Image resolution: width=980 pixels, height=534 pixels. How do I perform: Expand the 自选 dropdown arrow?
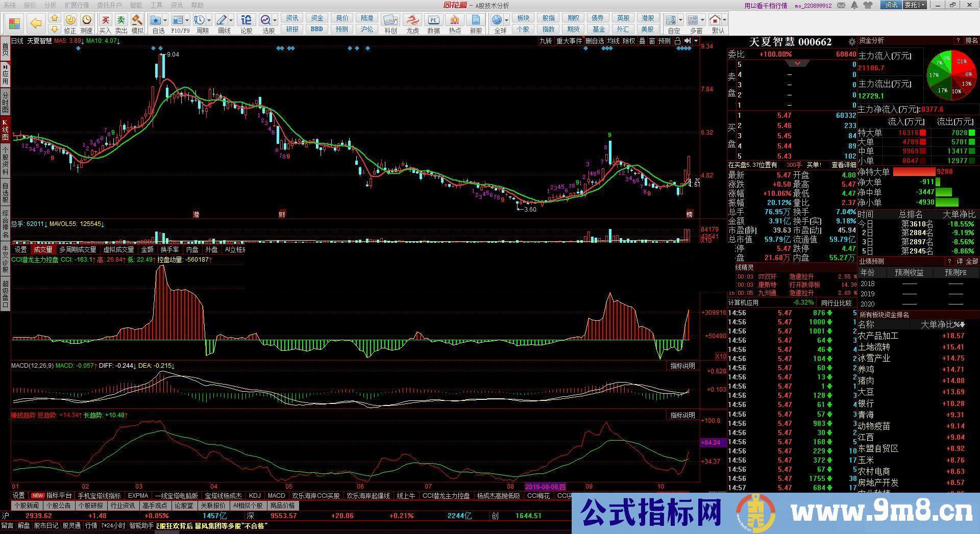click(x=165, y=20)
